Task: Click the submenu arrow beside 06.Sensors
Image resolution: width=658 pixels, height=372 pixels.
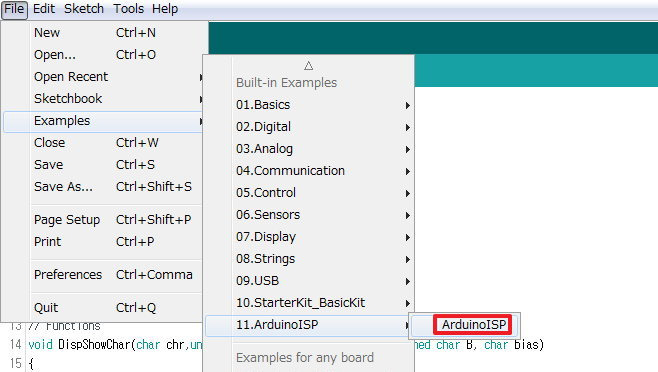Action: click(407, 215)
